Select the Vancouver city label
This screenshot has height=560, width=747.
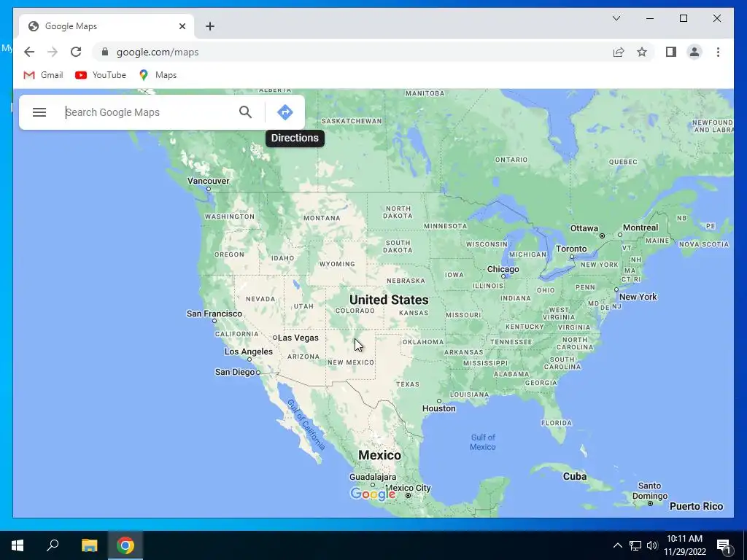208,181
